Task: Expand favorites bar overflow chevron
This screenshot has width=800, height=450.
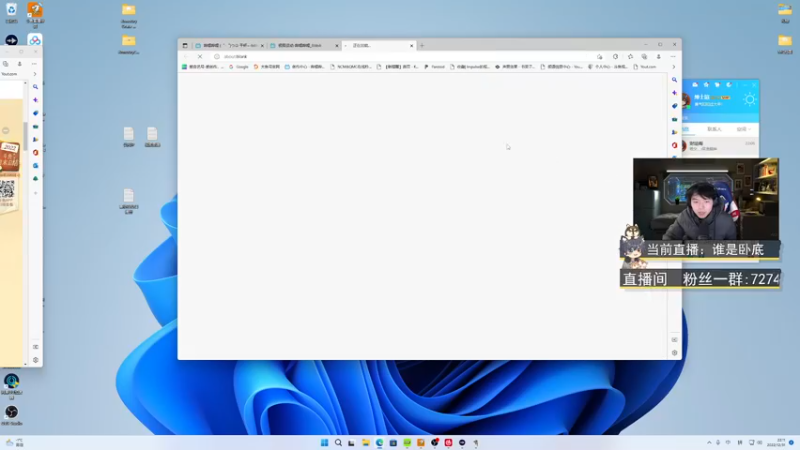Action: tap(673, 67)
